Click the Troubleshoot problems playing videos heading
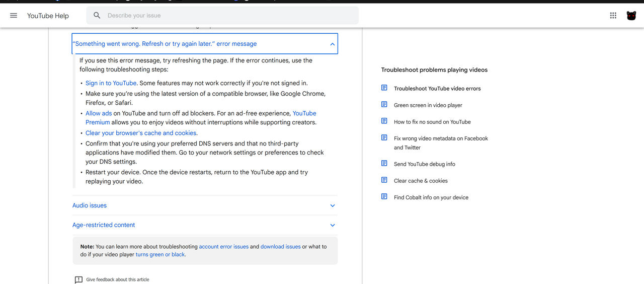This screenshot has width=644, height=284. point(434,70)
